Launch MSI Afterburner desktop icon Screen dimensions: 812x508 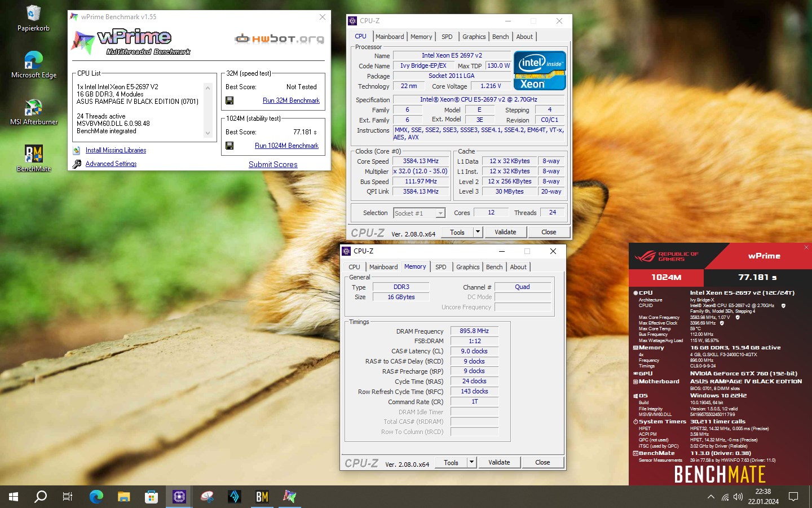click(33, 112)
